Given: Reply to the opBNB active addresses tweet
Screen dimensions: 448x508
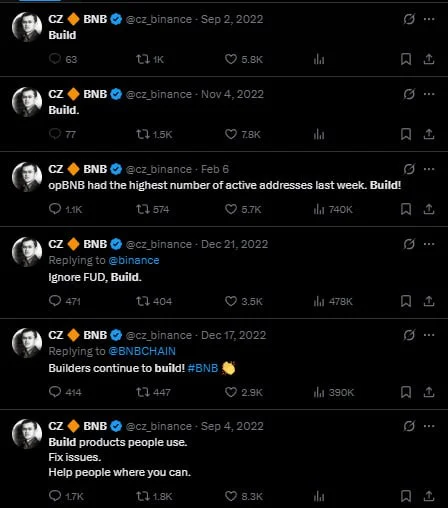Looking at the screenshot, I should click(x=55, y=209).
